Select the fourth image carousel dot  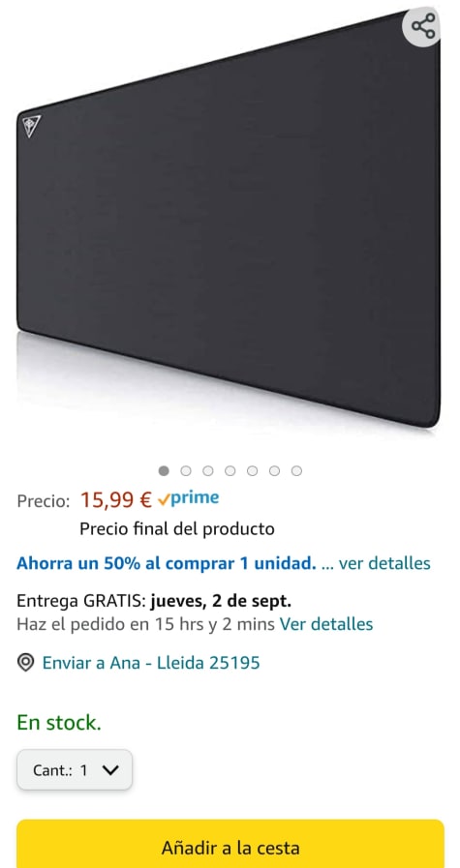(230, 470)
